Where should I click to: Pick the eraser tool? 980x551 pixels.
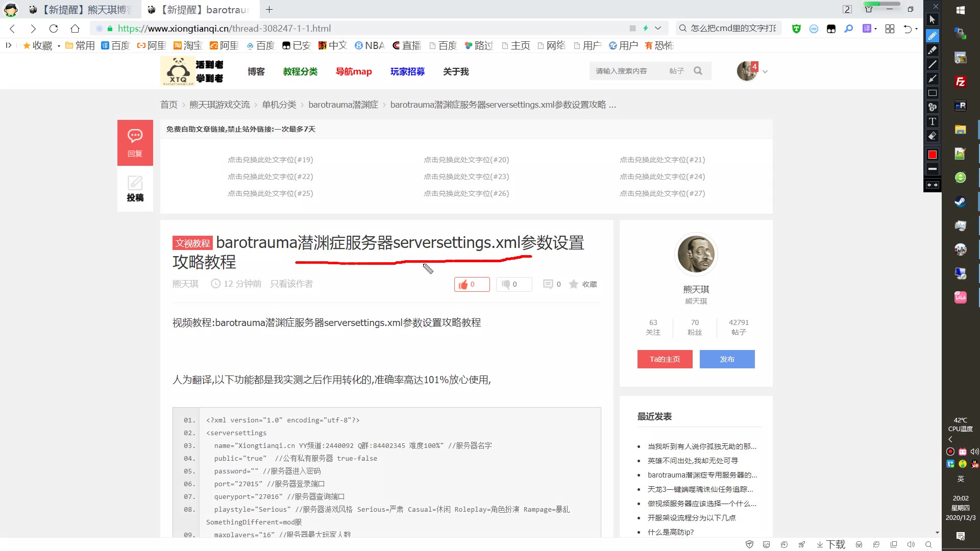tap(932, 136)
